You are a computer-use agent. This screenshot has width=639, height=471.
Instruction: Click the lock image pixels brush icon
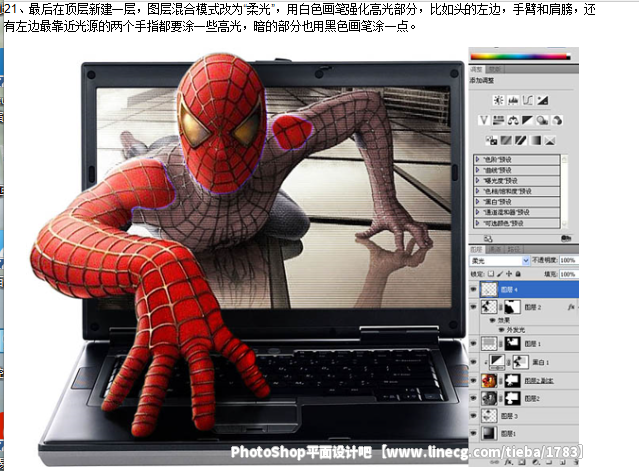[500, 274]
